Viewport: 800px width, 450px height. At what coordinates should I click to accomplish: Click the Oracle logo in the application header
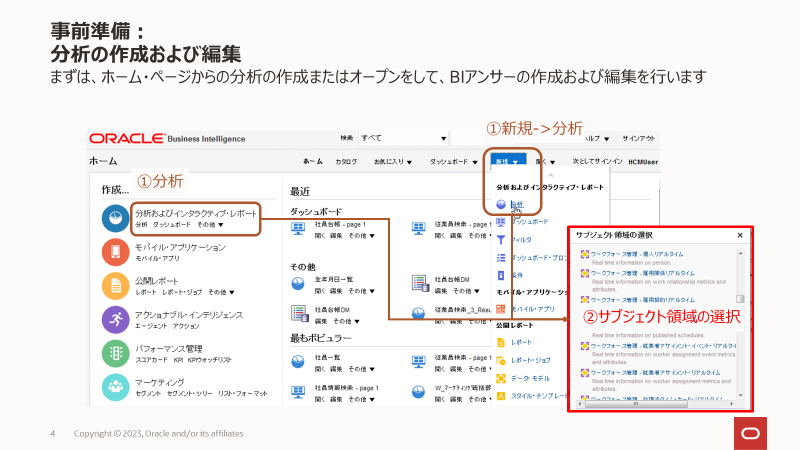127,139
